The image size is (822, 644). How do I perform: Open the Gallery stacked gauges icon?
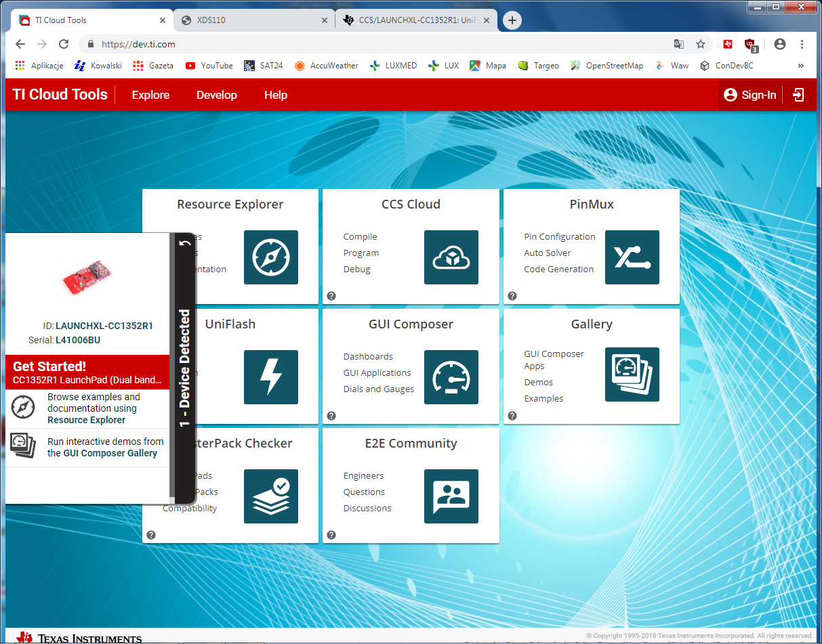632,374
